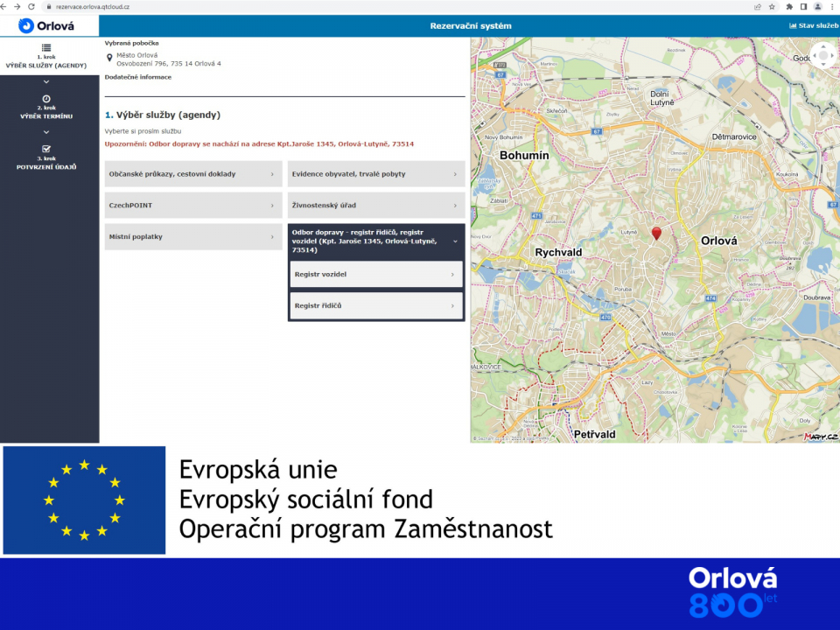The image size is (840, 630).
Task: Click the map pan compass control
Action: 823,55
